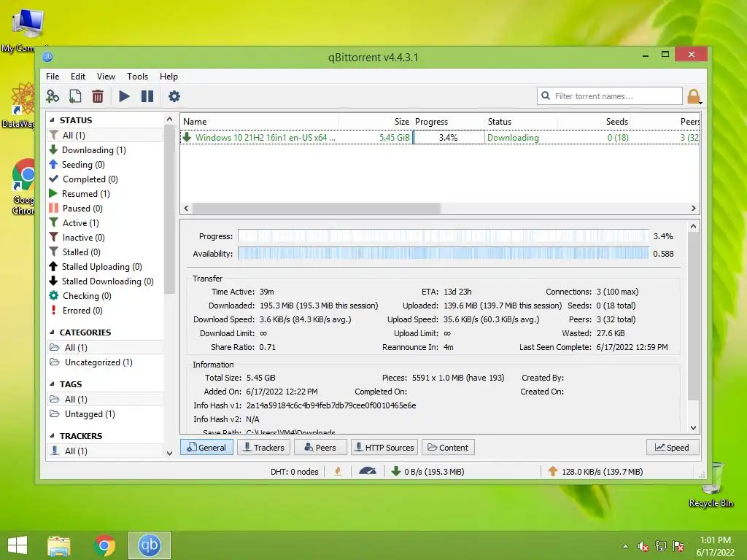Filter by Seeding (0) status
Screen dimensions: 747x560
(83, 164)
